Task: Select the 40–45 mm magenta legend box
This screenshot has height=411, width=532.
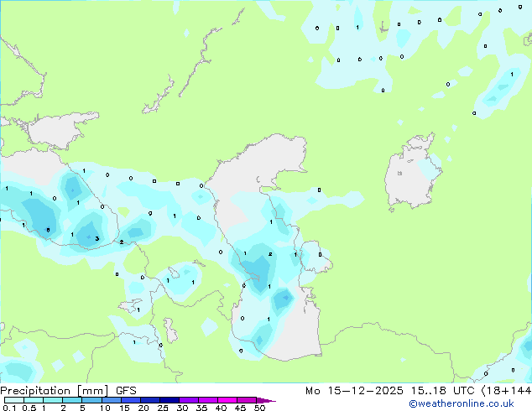Action: pos(227,400)
